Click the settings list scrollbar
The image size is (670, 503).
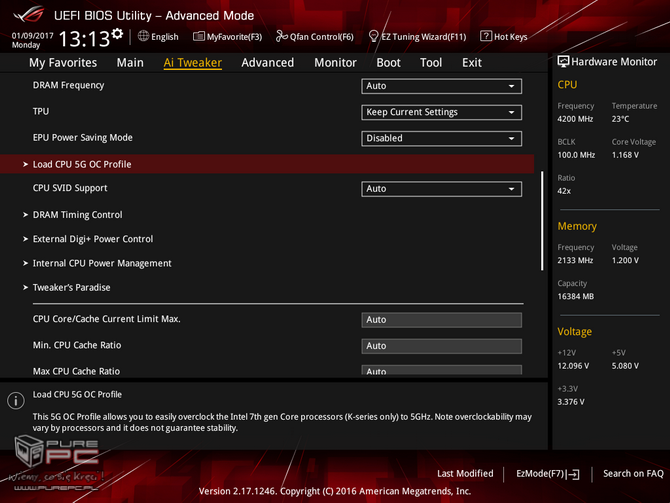pyautogui.click(x=542, y=221)
